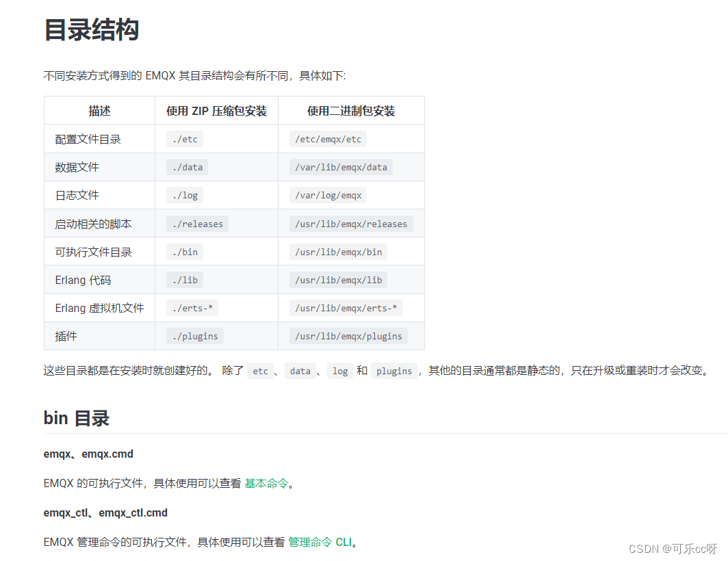Viewport: 728px width, 561px height.
Task: Click the 描述 table header cell
Action: point(99,110)
